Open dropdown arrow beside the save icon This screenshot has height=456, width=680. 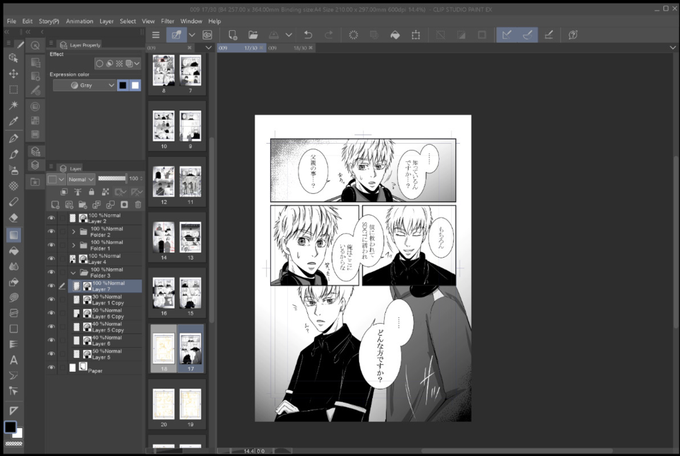tap(288, 35)
